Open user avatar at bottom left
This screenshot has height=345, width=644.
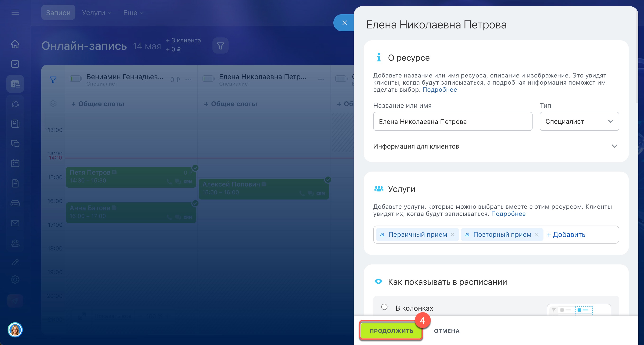click(15, 330)
